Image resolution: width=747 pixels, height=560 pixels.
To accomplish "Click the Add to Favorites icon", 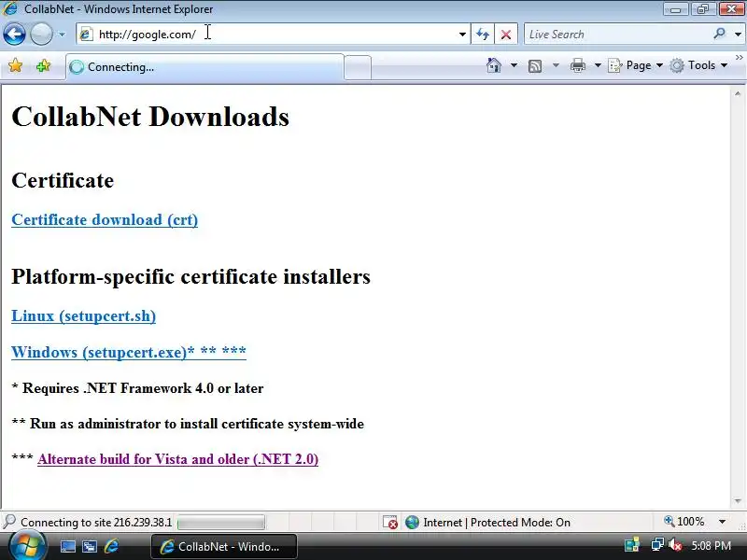I will click(43, 65).
